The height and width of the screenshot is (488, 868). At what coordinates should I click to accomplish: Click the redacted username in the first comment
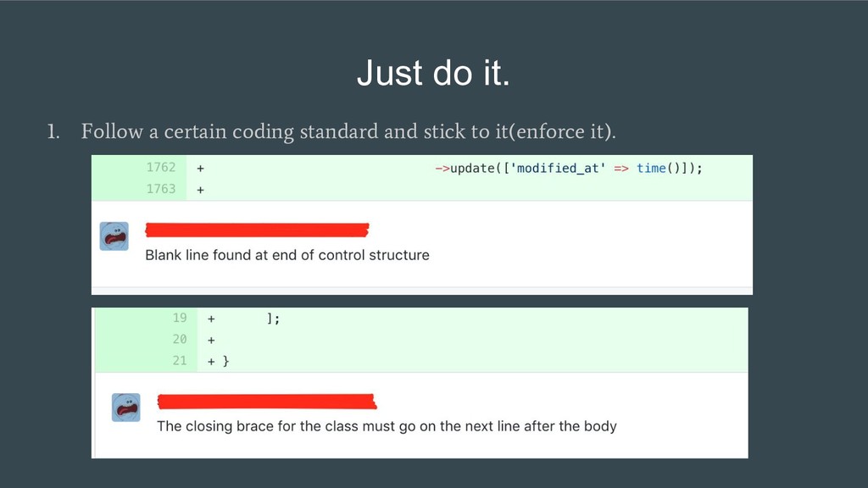[x=257, y=230]
